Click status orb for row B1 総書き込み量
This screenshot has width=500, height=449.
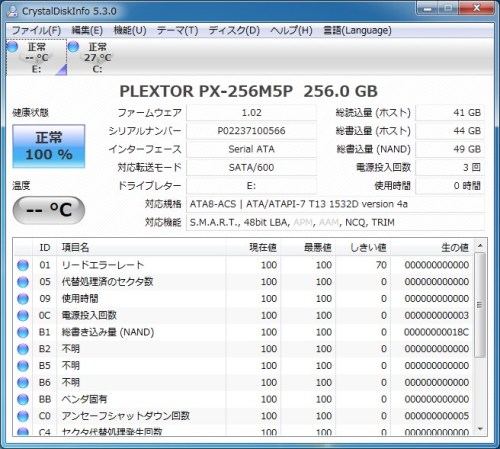[23, 332]
